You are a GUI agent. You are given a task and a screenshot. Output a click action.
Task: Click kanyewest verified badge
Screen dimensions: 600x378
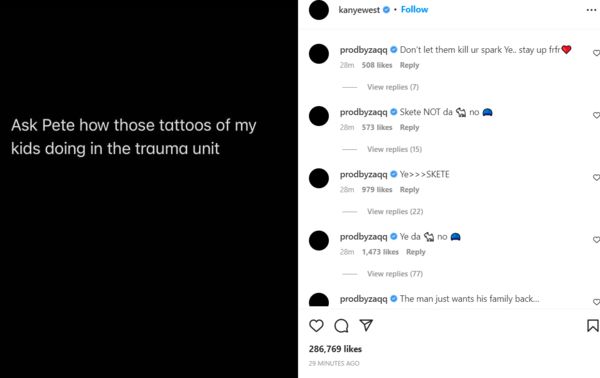[x=386, y=10]
